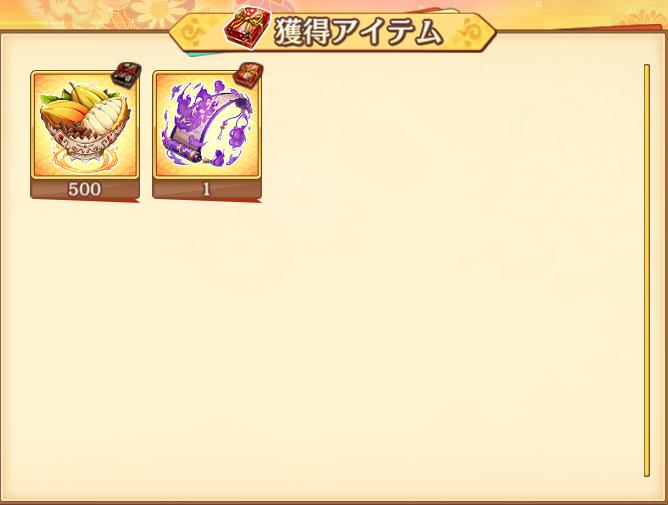Click the 獲得アイテム title text
The width and height of the screenshot is (668, 505).
(x=359, y=32)
